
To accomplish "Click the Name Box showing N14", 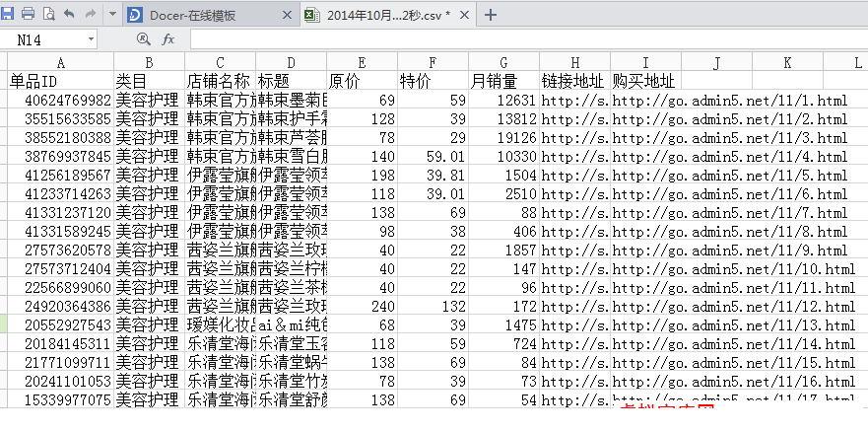I will (44, 38).
